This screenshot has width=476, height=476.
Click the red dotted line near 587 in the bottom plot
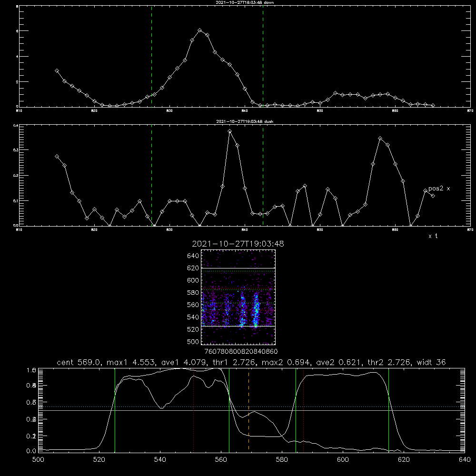[x=303, y=410]
